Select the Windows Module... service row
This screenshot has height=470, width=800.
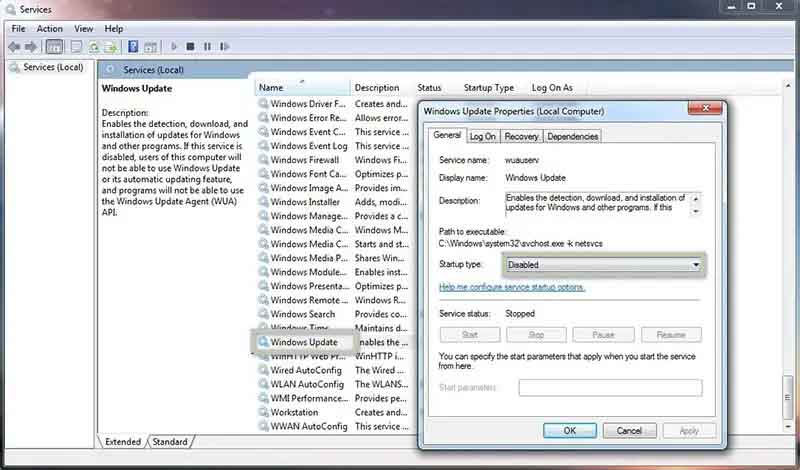[334, 272]
